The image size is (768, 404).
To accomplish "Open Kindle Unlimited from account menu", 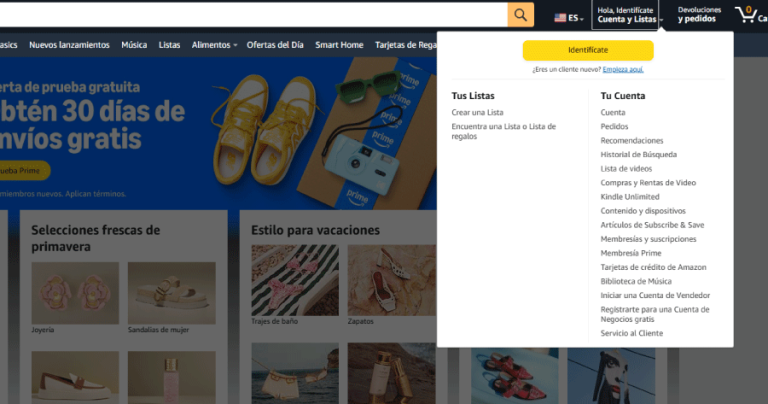I will click(630, 197).
